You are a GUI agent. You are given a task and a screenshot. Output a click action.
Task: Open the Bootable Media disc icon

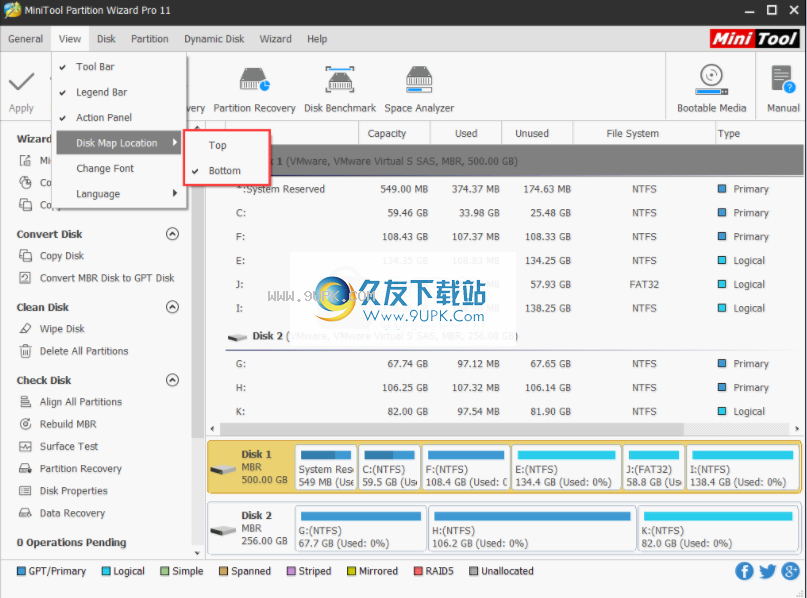[711, 80]
